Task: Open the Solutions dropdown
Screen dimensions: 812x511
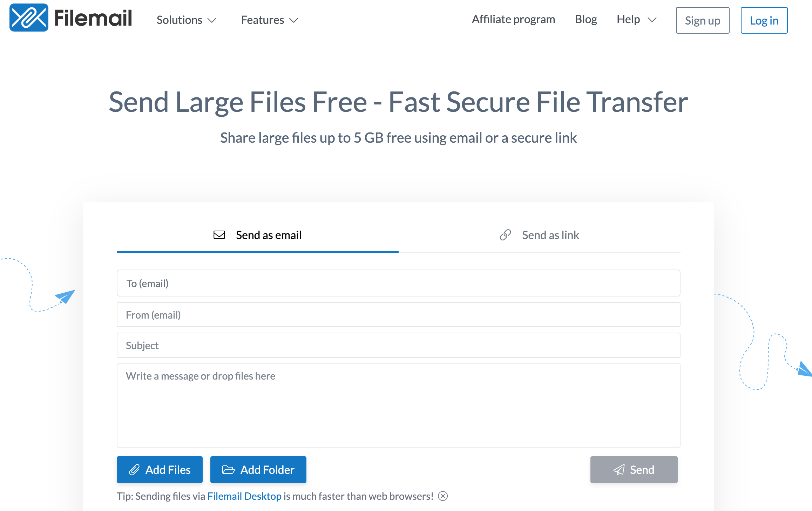Action: click(x=186, y=20)
